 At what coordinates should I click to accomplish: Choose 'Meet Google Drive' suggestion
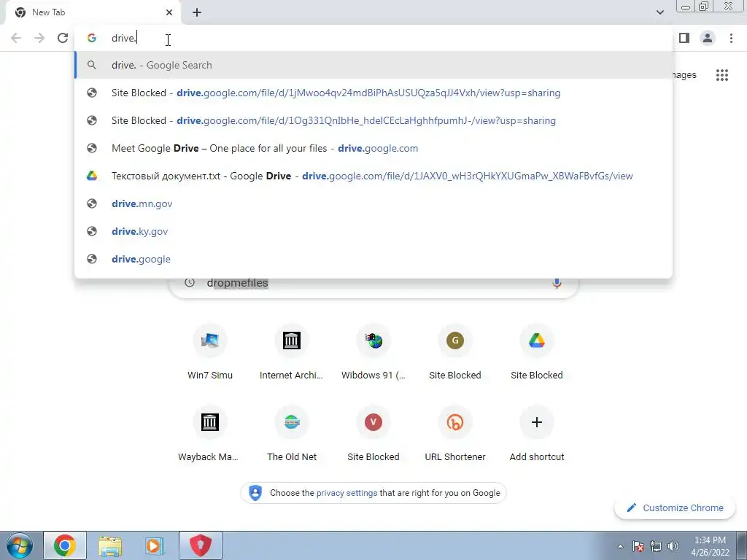point(373,148)
